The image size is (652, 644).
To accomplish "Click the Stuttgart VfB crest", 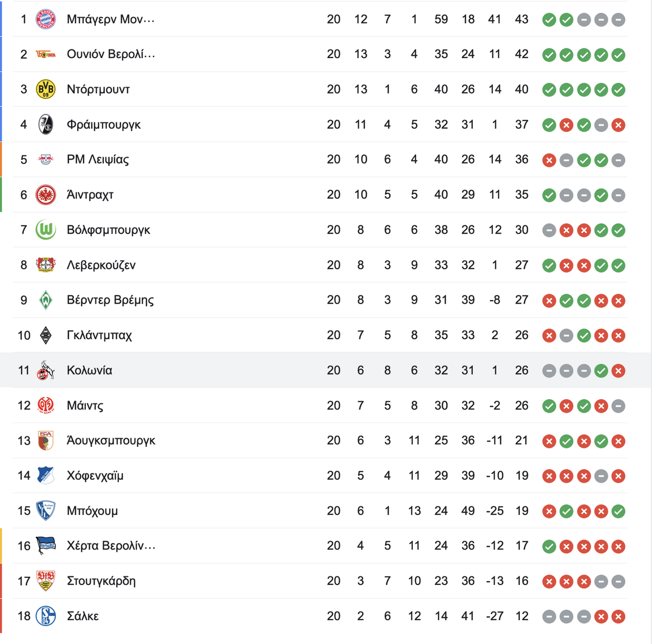I will [x=46, y=581].
